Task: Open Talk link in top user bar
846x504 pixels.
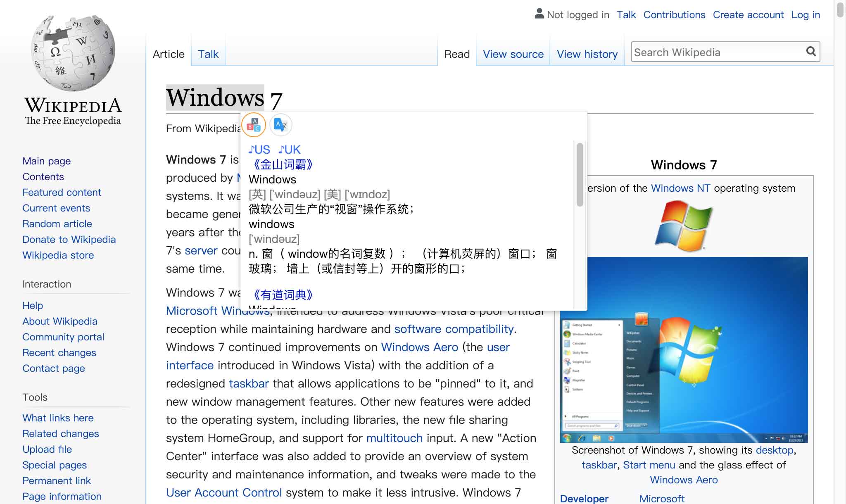Action: (x=626, y=15)
